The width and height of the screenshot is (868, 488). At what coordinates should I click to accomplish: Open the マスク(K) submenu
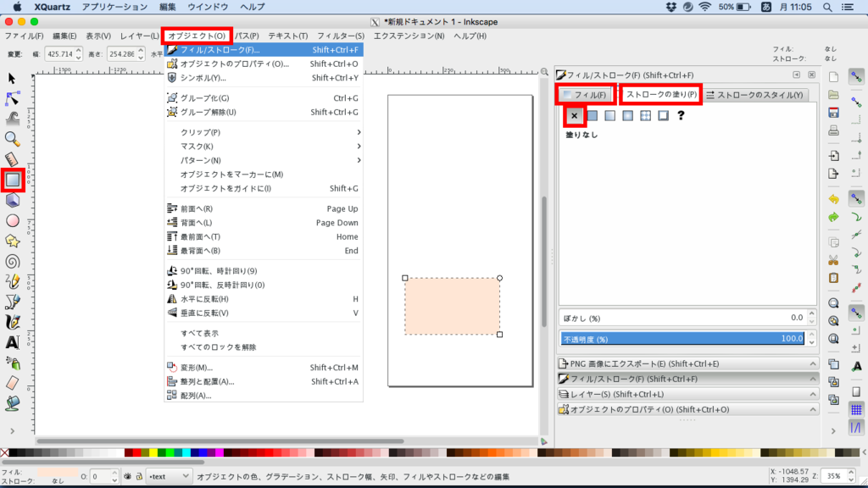[264, 146]
